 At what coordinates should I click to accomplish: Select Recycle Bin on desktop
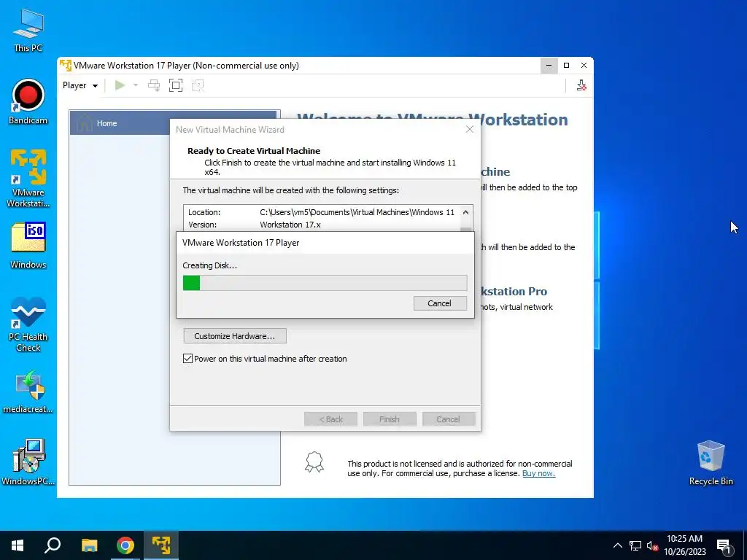point(711,463)
